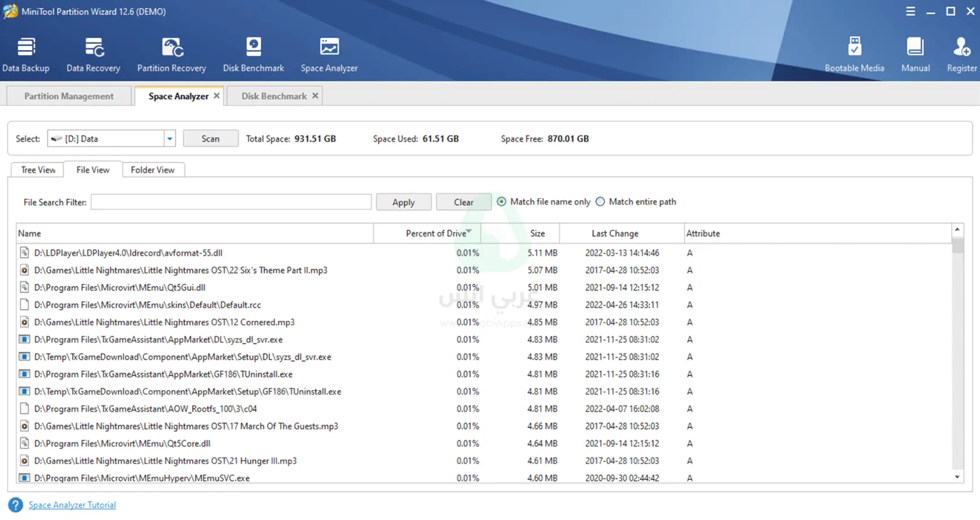Viewport: 980px width, 520px height.
Task: Enable Match entire path searching
Action: [x=600, y=201]
